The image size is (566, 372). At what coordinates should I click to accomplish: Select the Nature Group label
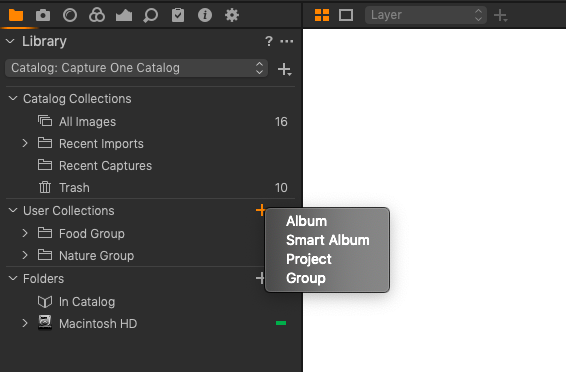point(96,255)
